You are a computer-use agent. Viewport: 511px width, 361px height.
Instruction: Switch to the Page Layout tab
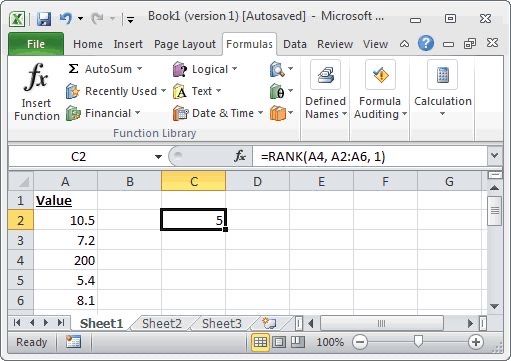(185, 44)
